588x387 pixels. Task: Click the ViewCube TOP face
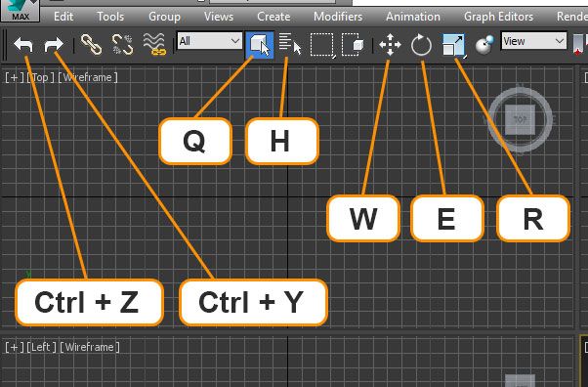tap(520, 120)
